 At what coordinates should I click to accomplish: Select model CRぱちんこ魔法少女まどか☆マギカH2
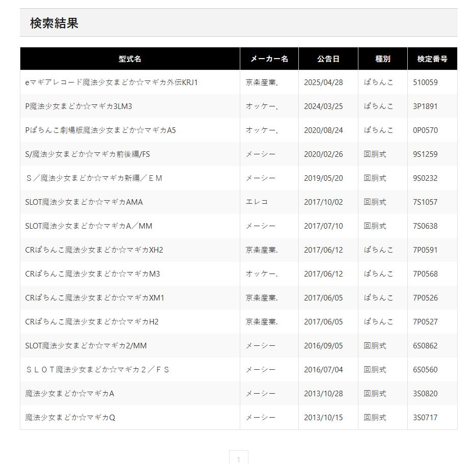[92, 322]
